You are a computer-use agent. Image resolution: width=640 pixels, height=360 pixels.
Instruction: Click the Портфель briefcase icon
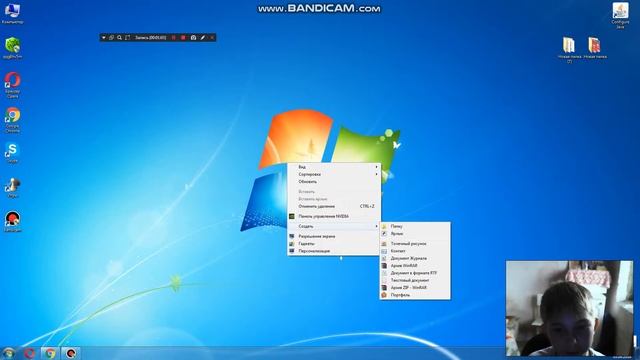click(384, 295)
